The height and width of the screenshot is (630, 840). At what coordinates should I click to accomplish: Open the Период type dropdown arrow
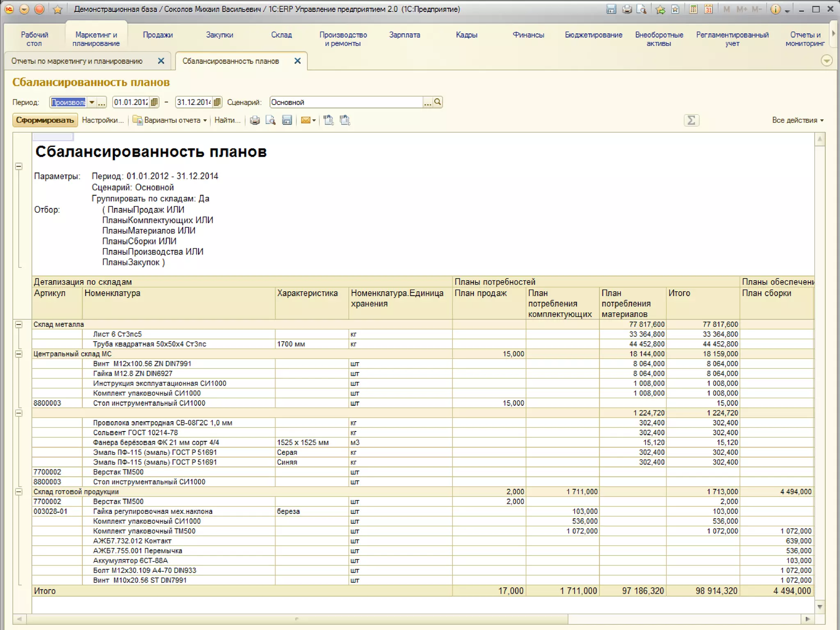92,102
